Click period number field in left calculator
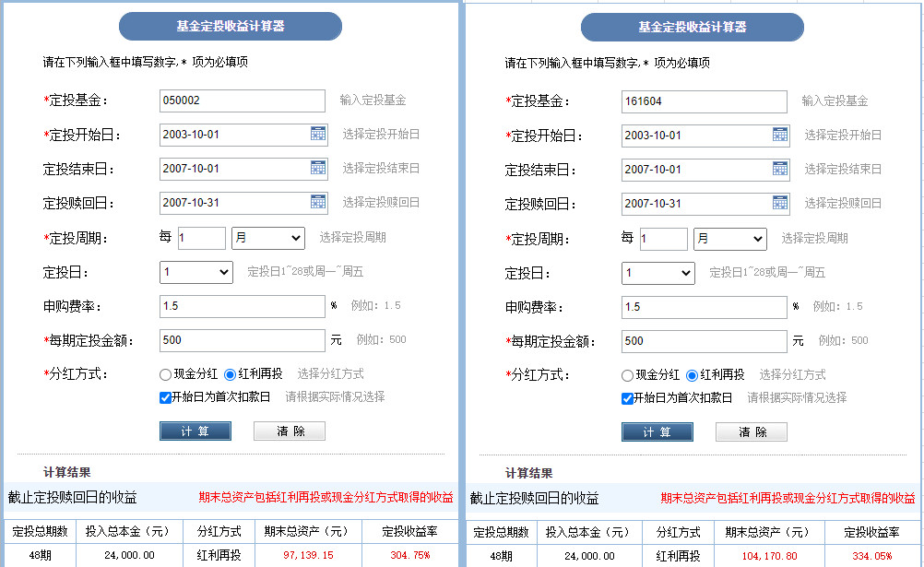Screen dimensions: 924x567 (202, 238)
